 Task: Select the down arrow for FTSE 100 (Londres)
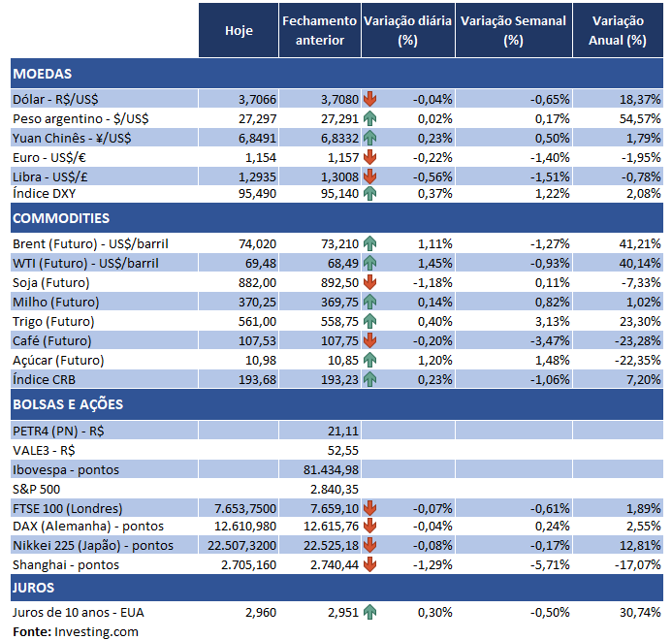click(370, 507)
